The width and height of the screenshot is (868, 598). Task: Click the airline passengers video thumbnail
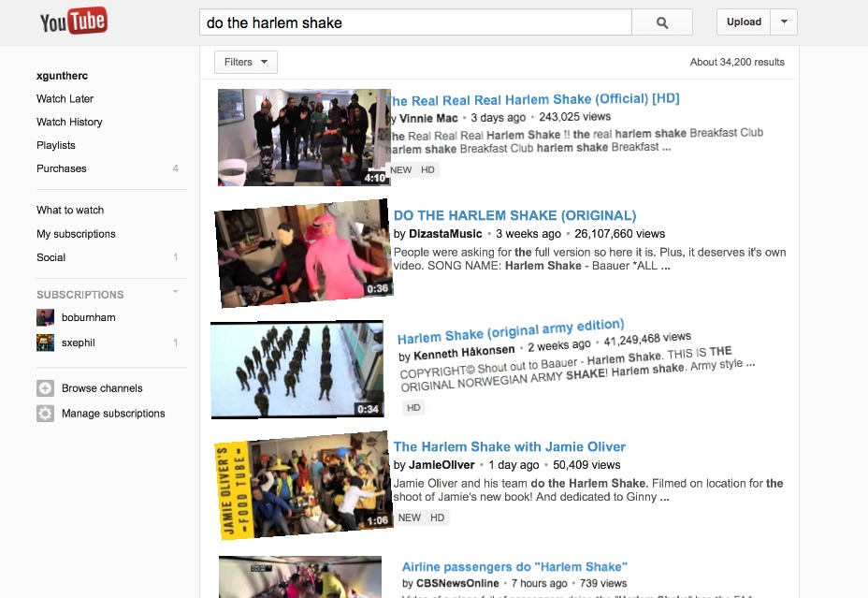click(300, 577)
